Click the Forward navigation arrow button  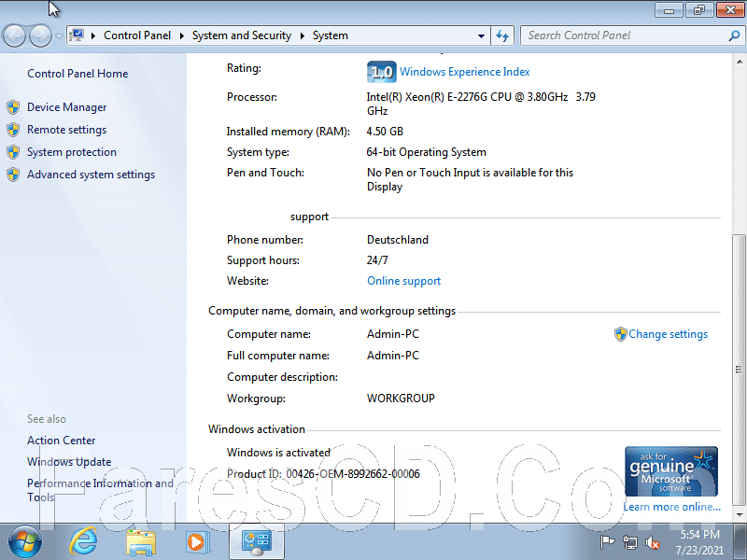point(40,35)
